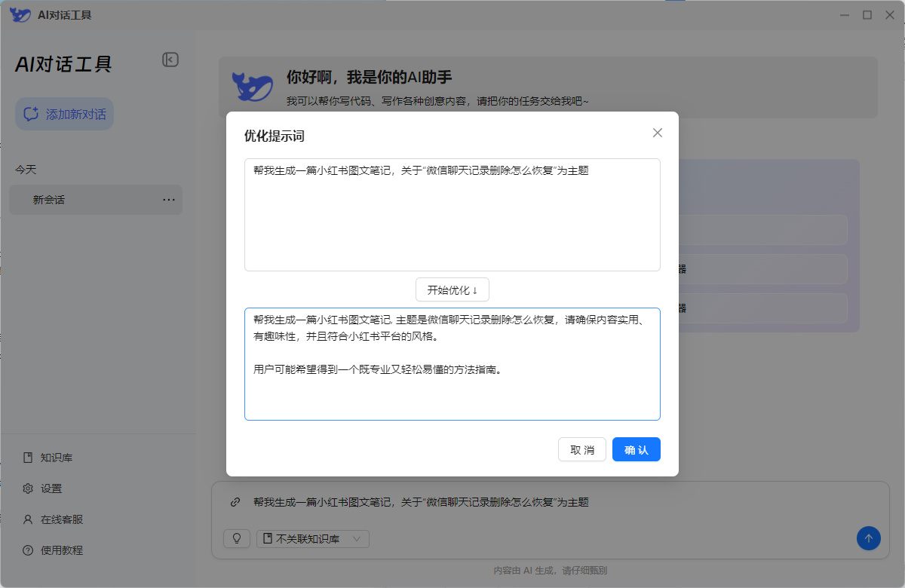The width and height of the screenshot is (905, 588).
Task: Collapse the sidebar with the panel icon
Action: click(x=170, y=60)
